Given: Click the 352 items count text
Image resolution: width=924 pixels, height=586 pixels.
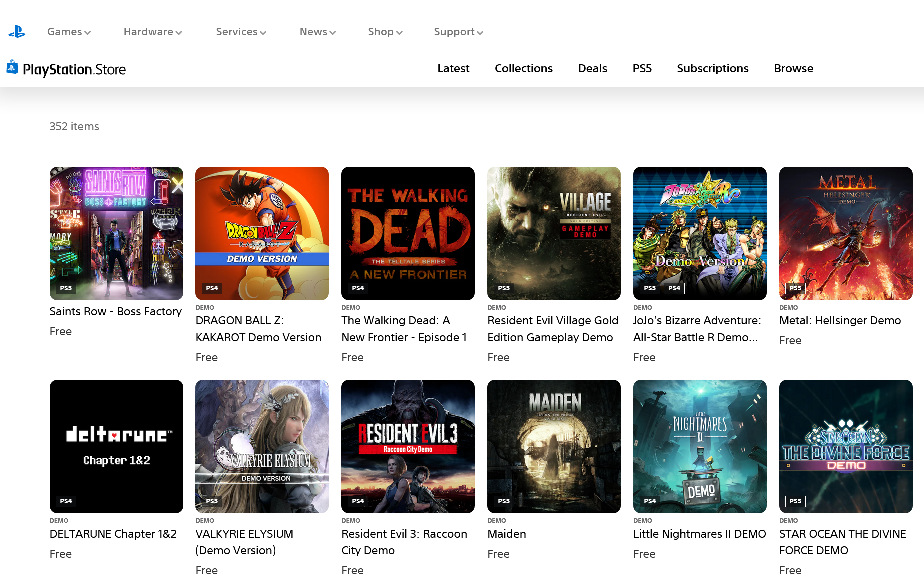Looking at the screenshot, I should (x=74, y=126).
